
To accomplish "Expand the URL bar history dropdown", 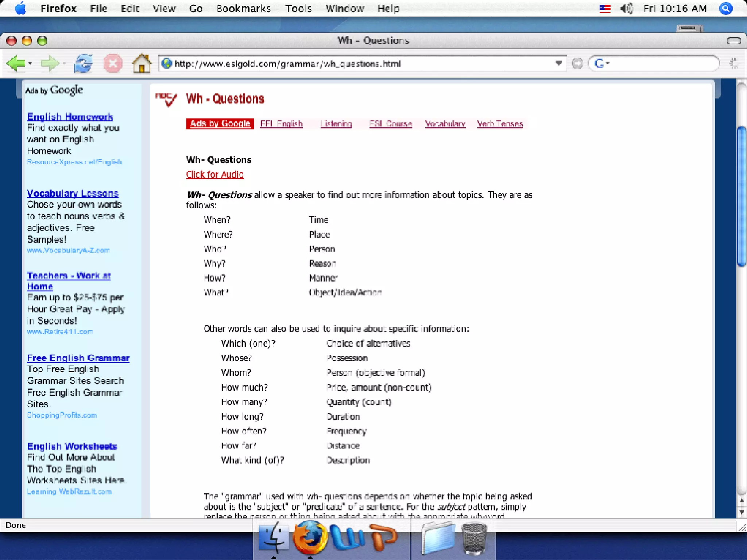I will [x=558, y=63].
